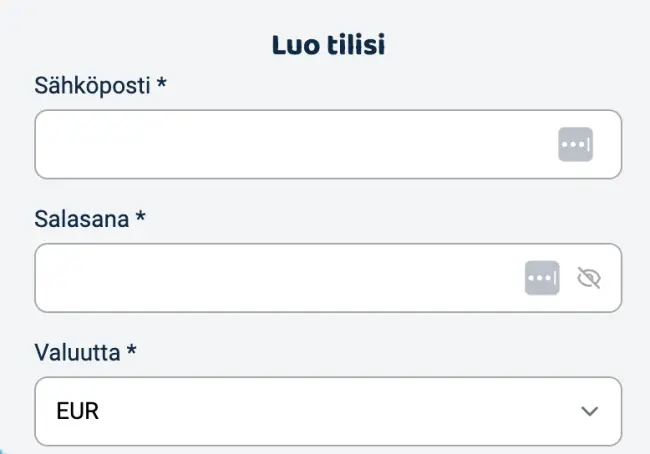Click the asterisk next to Valuutta
Image resolution: width=650 pixels, height=454 pixels.
click(132, 352)
